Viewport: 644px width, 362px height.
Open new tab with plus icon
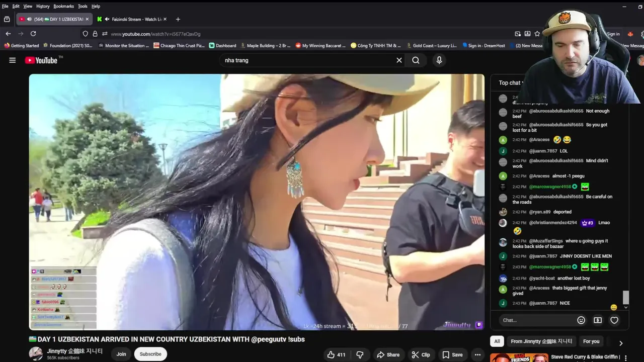[178, 19]
